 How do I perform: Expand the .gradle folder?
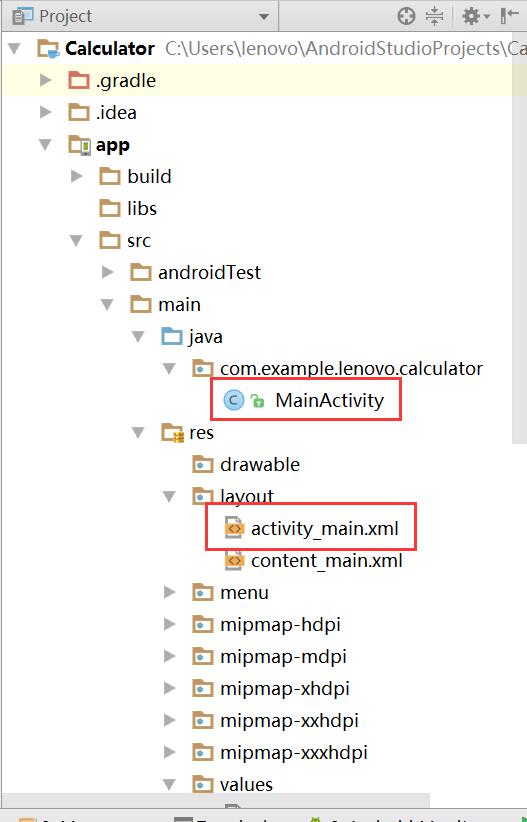point(46,80)
